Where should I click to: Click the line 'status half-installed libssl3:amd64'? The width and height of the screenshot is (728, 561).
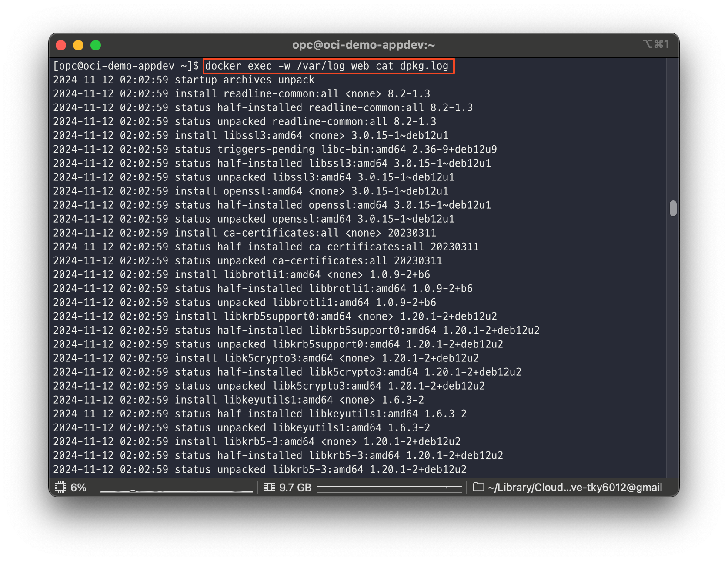(272, 164)
